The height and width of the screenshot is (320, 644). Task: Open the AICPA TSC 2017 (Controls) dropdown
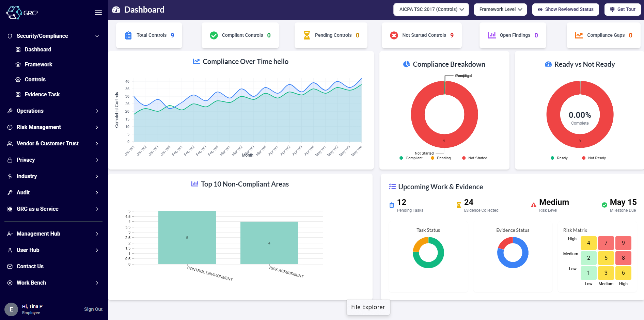click(x=431, y=9)
